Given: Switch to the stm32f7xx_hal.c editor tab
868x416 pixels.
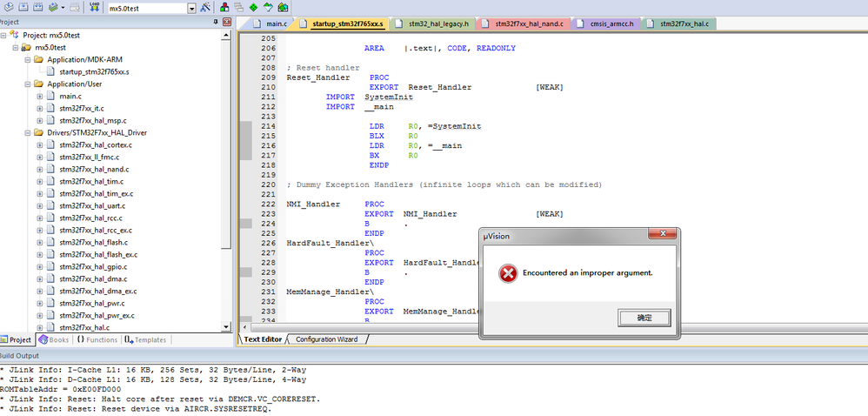Looking at the screenshot, I should (679, 23).
